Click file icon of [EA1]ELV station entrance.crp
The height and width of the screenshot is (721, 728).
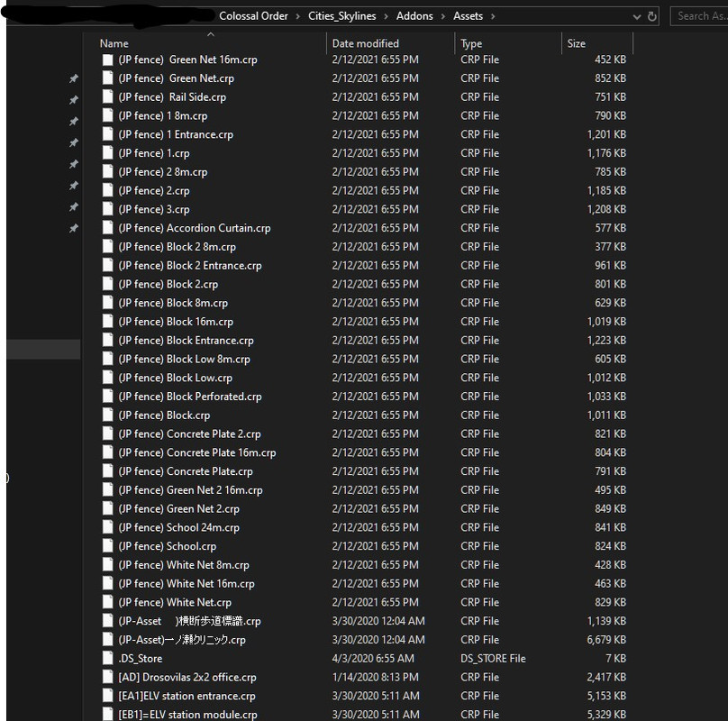click(108, 696)
